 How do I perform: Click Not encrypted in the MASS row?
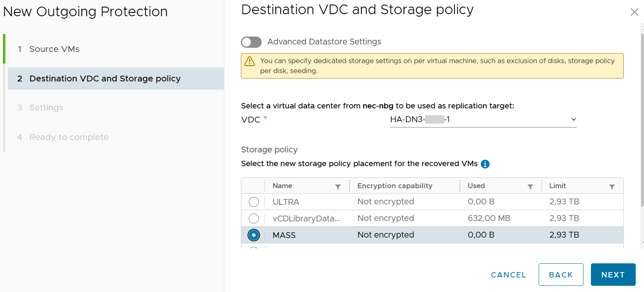[386, 235]
